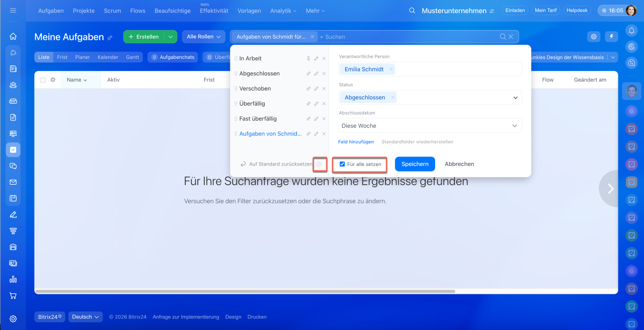Open notifications bell in the right rail
644x330 pixels.
point(631,31)
